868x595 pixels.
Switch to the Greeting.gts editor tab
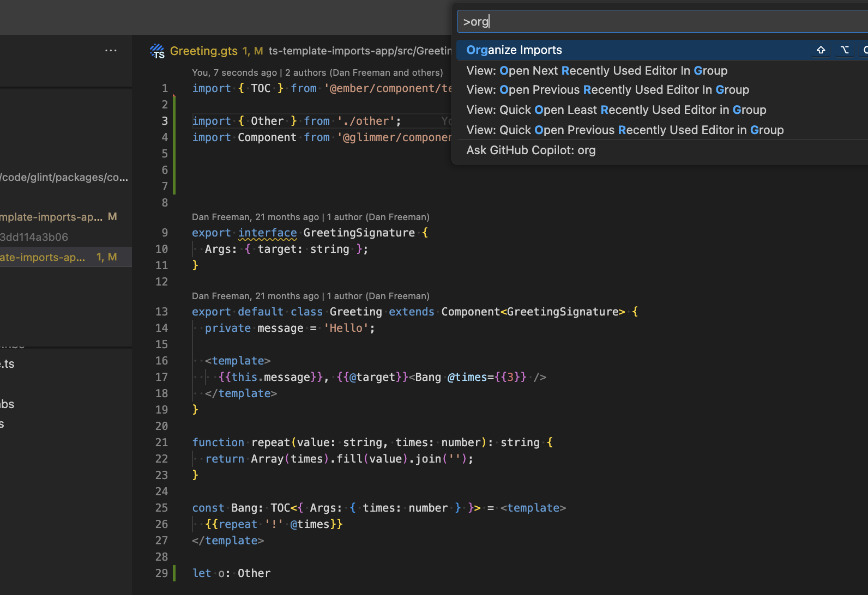coord(203,51)
